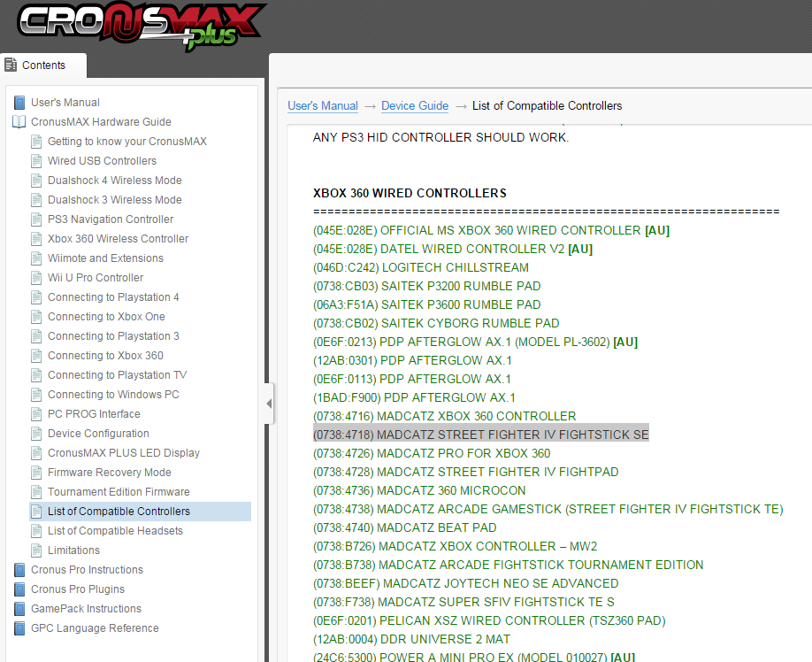Viewport: 812px width, 662px height.
Task: Open Dualshock 3 Wireless Mode topic
Action: point(114,200)
